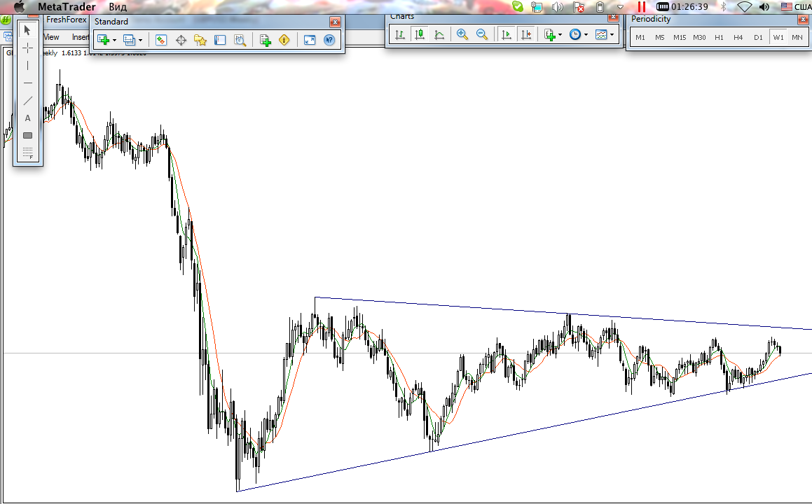The height and width of the screenshot is (504, 812).
Task: Expand the templates dropdown arrow
Action: tap(612, 35)
